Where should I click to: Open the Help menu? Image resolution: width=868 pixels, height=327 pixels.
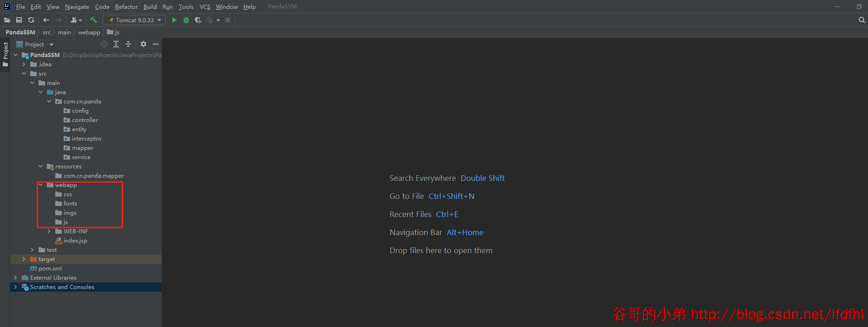click(x=249, y=6)
